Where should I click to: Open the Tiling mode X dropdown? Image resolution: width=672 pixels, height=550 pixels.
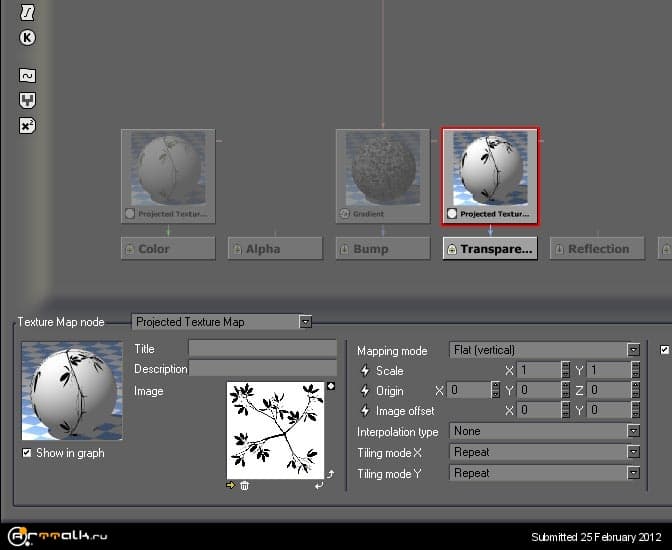pos(633,452)
